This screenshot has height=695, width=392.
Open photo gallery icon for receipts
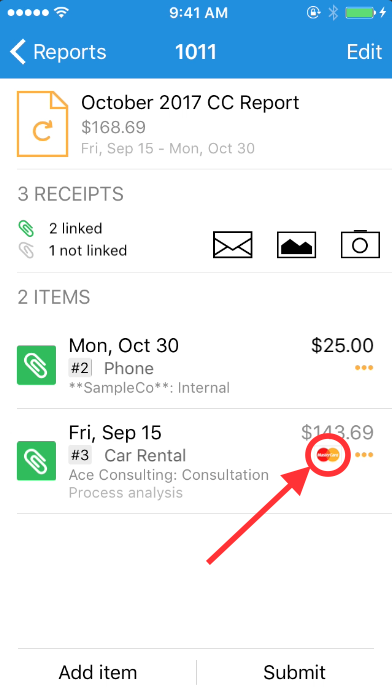tap(296, 244)
